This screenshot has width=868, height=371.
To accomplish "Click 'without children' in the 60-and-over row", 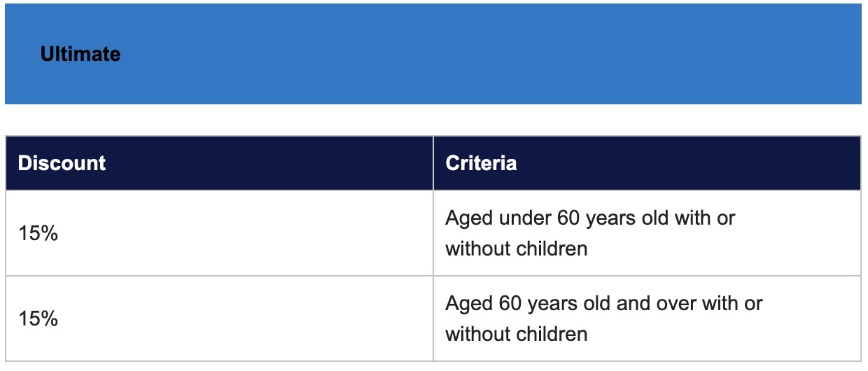I will (516, 334).
